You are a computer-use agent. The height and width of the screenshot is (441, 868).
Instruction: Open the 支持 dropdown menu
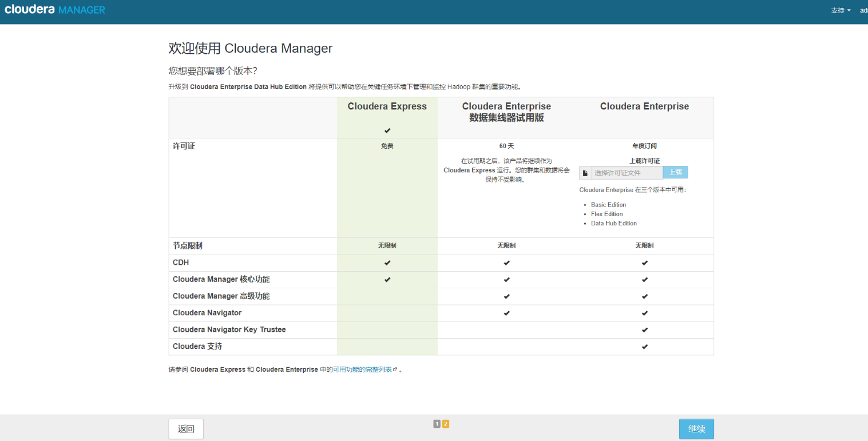pos(841,10)
